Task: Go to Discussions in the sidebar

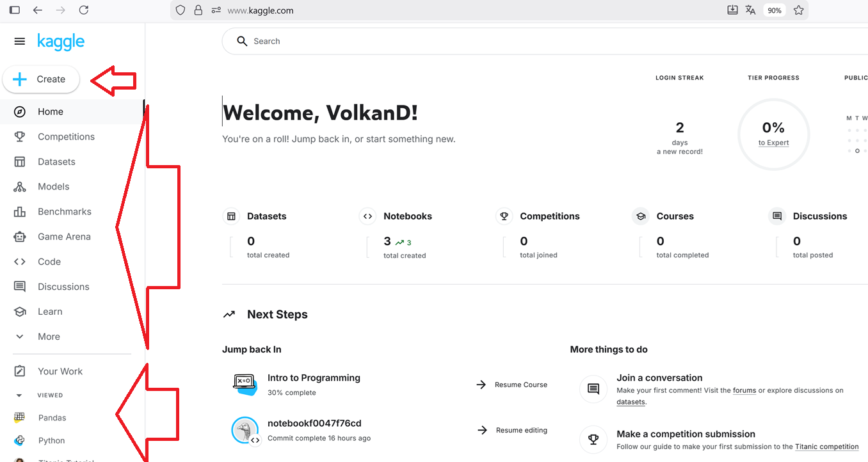Action: (x=63, y=287)
